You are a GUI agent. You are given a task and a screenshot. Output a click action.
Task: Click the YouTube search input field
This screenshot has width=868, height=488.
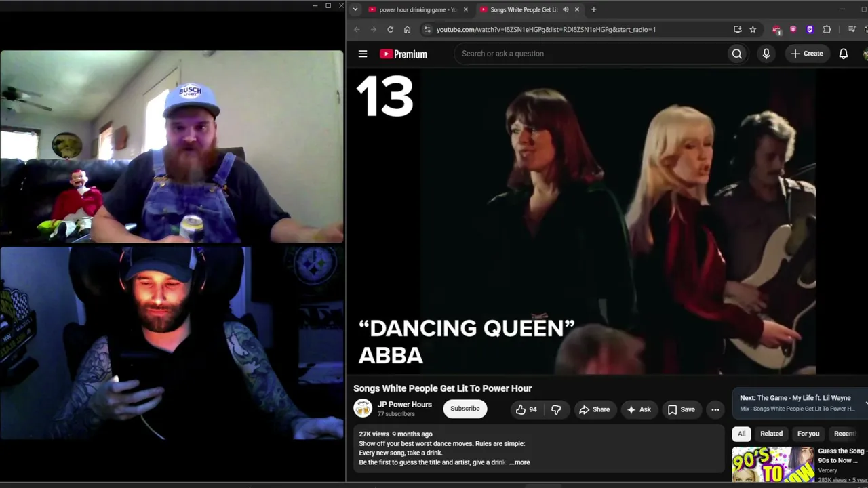pos(590,54)
